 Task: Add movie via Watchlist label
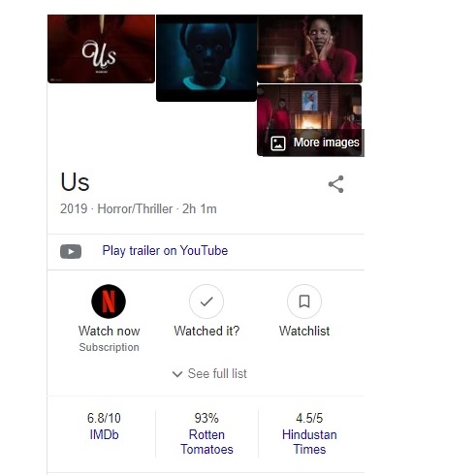pyautogui.click(x=304, y=331)
